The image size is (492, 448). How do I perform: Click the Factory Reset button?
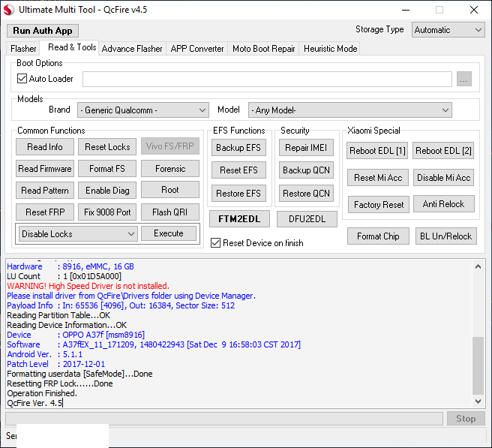coord(379,205)
